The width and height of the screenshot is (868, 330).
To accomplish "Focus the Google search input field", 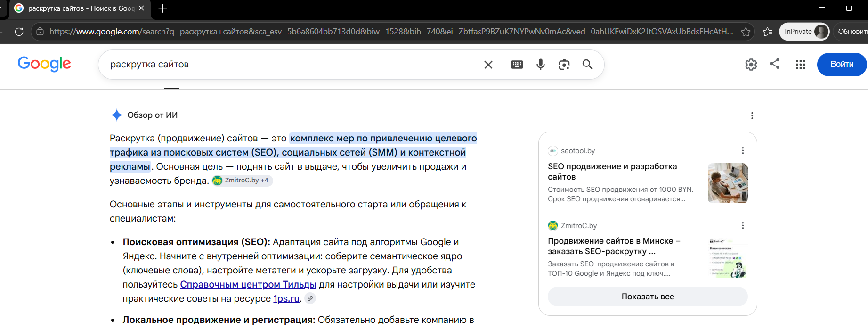I will click(x=292, y=65).
